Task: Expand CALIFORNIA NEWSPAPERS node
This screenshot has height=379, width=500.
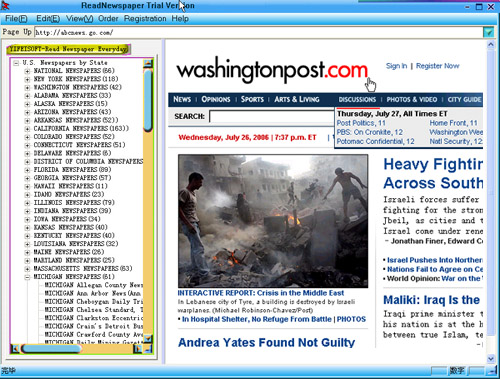Action: tap(27, 129)
